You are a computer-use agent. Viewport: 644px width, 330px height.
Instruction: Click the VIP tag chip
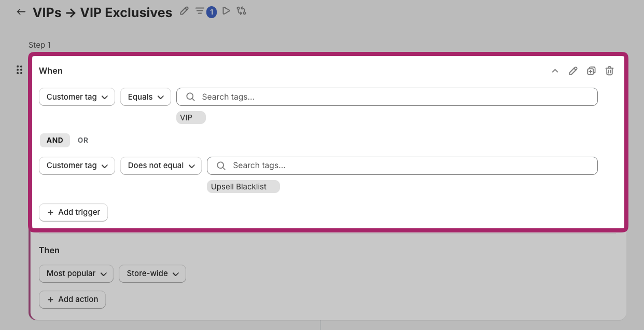point(191,118)
